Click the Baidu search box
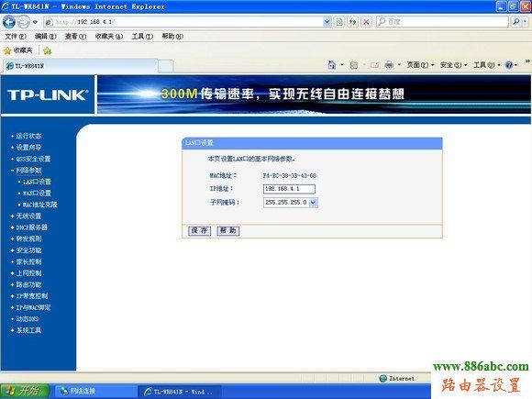Viewport: 532px width, 399px height. click(x=443, y=22)
